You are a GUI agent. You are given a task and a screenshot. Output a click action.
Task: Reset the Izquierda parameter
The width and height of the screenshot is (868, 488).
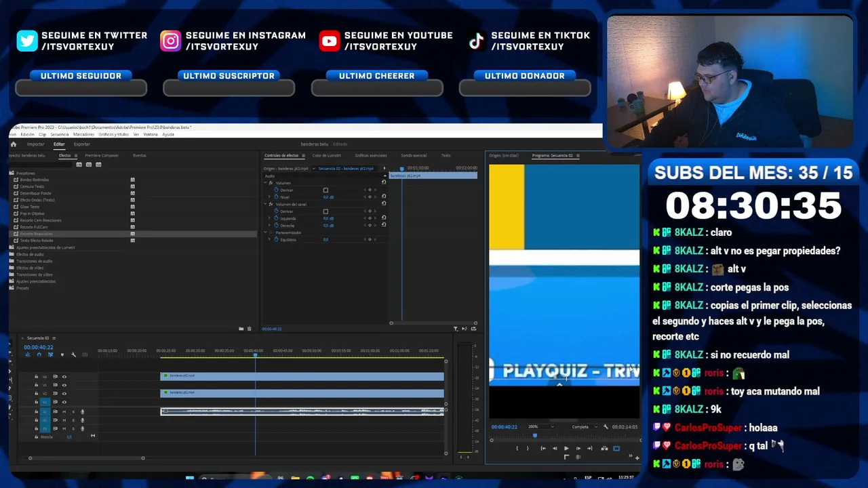pyautogui.click(x=384, y=218)
